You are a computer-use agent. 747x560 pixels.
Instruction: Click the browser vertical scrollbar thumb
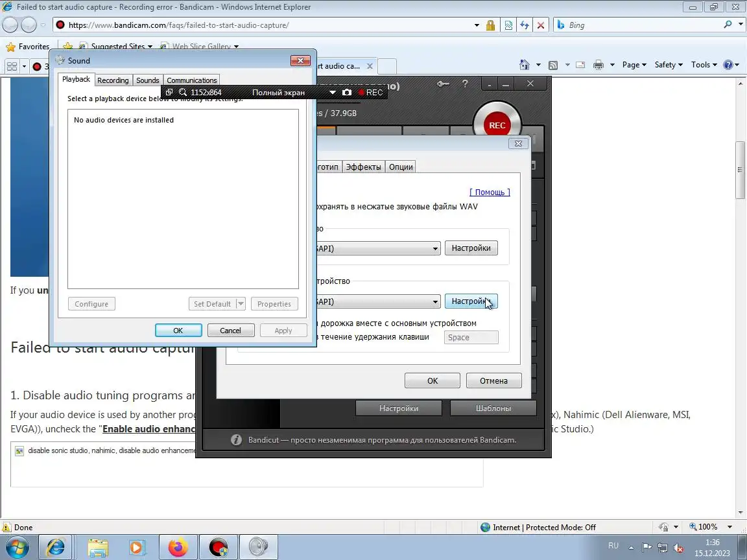(x=740, y=170)
